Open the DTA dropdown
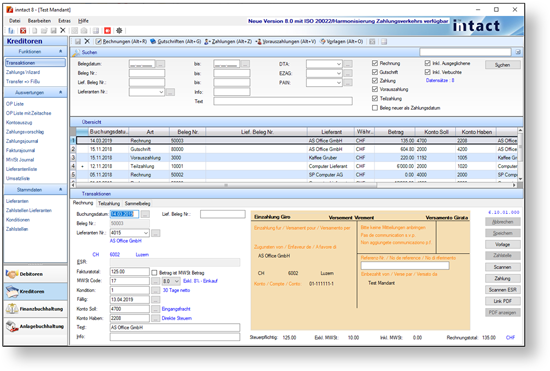 point(338,64)
